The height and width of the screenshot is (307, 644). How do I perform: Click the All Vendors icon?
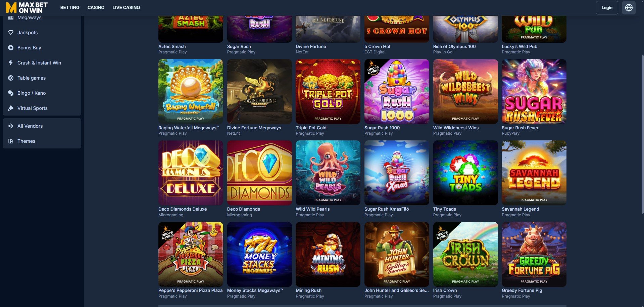click(x=11, y=126)
